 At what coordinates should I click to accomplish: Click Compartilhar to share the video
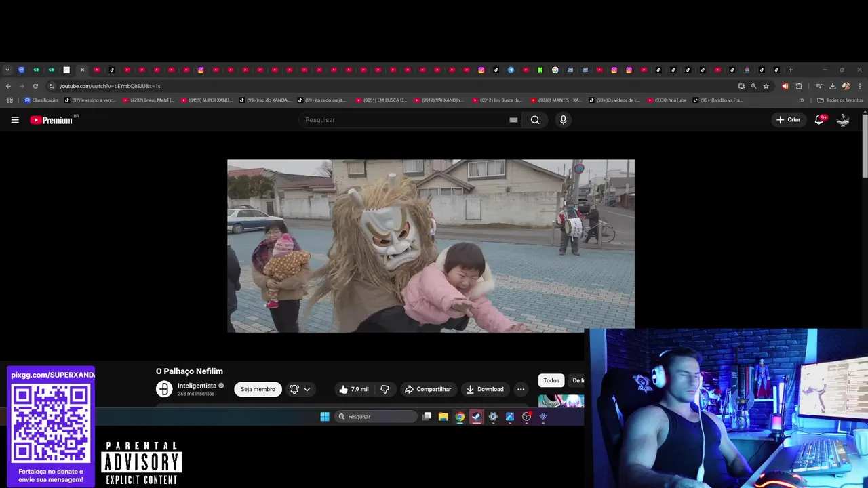point(428,389)
